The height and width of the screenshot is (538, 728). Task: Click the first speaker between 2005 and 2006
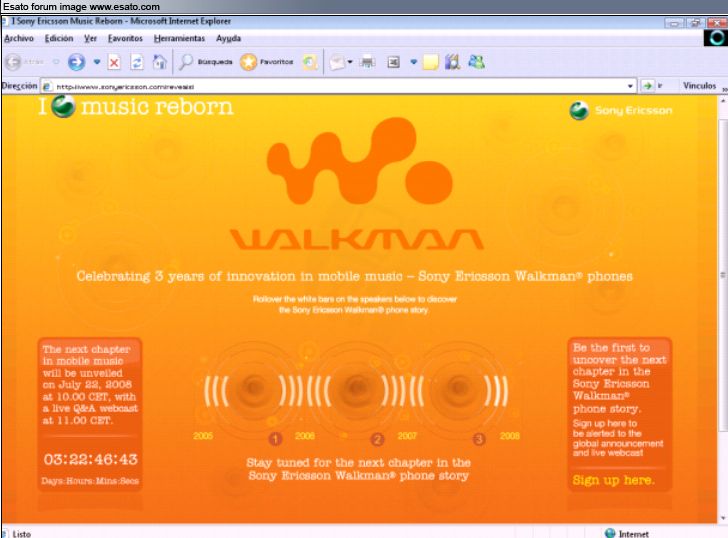pyautogui.click(x=254, y=388)
